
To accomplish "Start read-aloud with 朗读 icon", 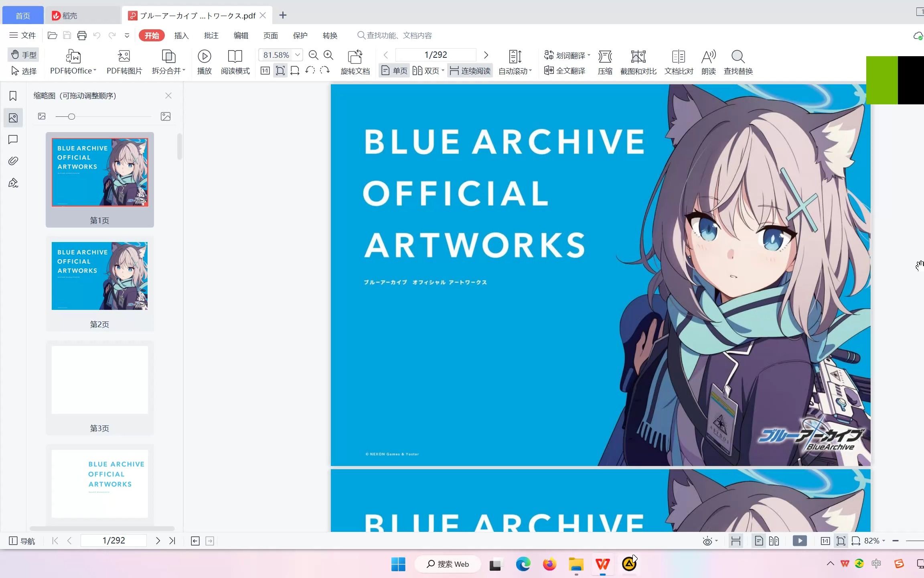I will (708, 57).
